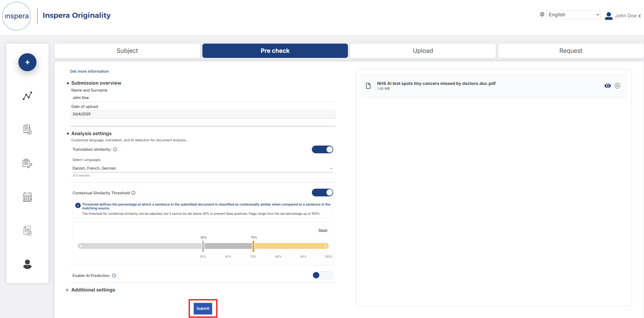644x318 pixels.
Task: Select the Pre check tab
Action: point(275,51)
